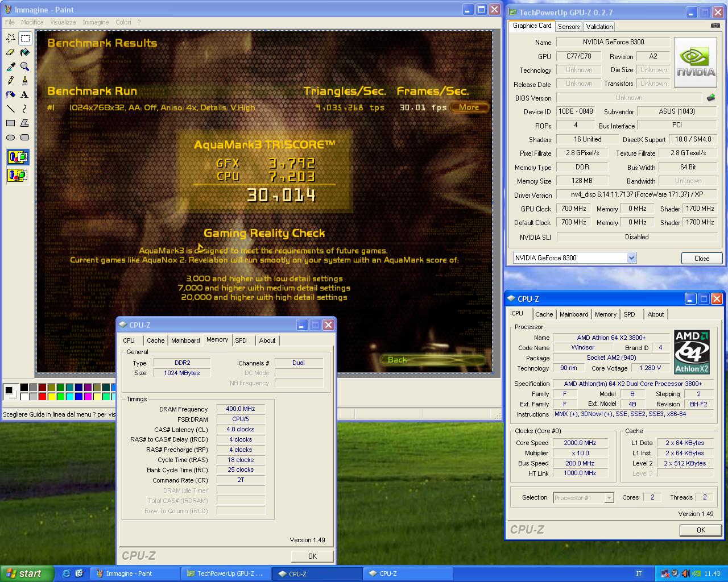
Task: Click OK in the processor CPU-Z window
Action: click(701, 530)
